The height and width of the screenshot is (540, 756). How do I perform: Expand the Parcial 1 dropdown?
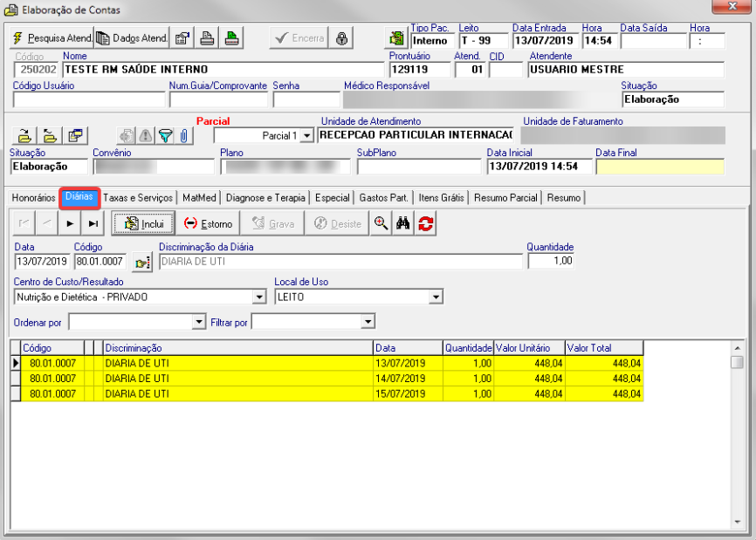[x=306, y=136]
